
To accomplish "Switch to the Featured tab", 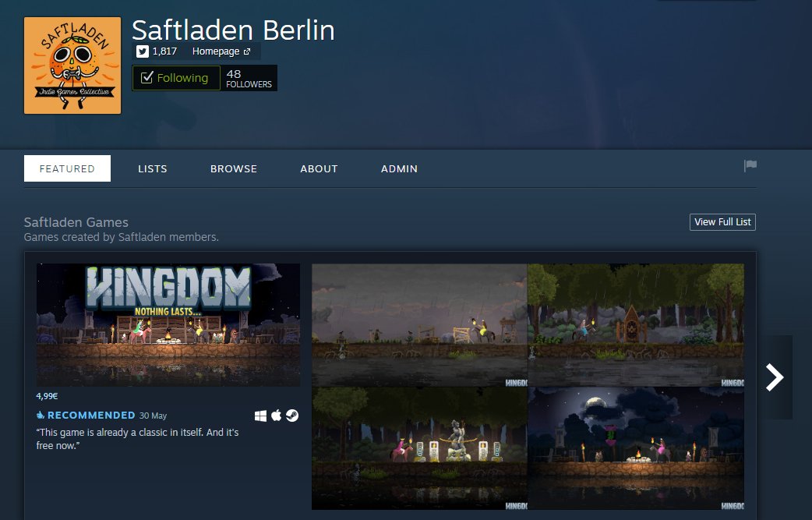I will pyautogui.click(x=67, y=168).
